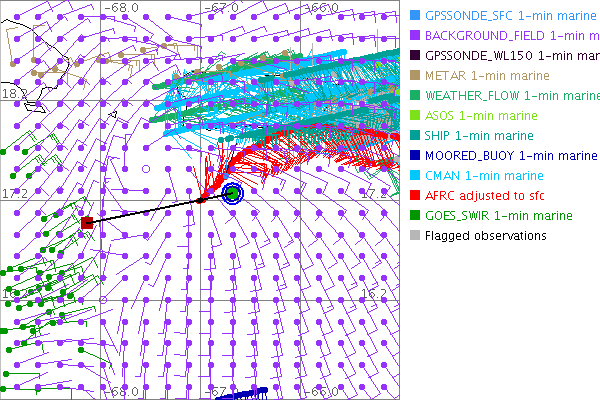Click the blue-ringed green storm center marker
This screenshot has height=400, width=600.
[233, 193]
